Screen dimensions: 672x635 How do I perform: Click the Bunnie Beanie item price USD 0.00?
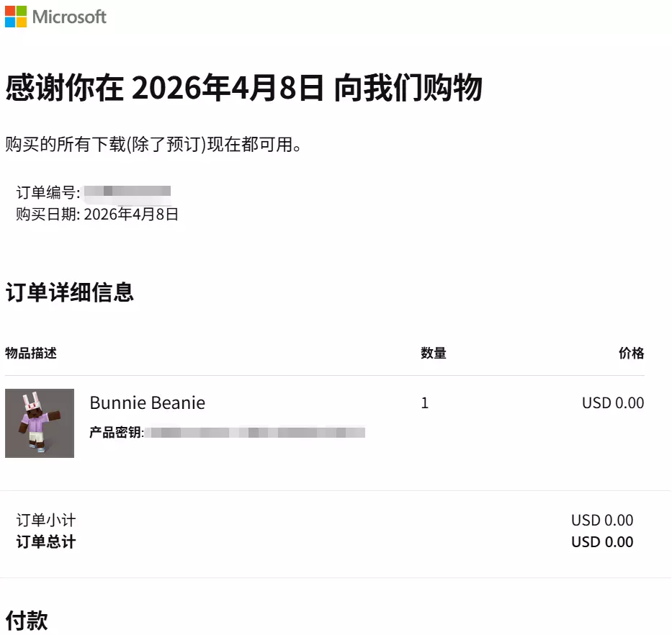click(613, 403)
